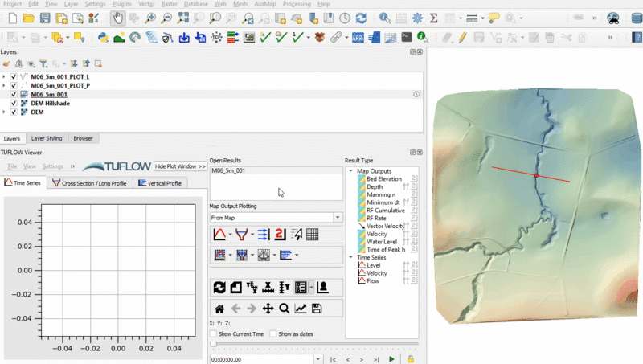
Task: Select the plot zoom magnifier tool
Action: click(x=285, y=309)
